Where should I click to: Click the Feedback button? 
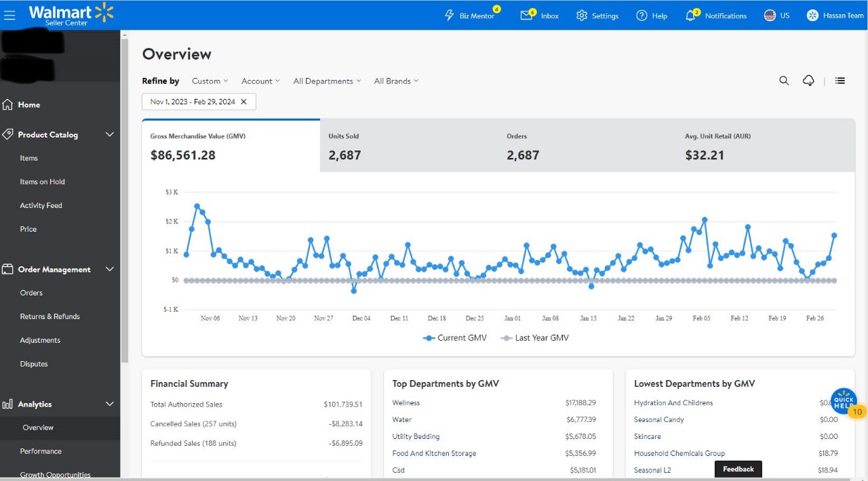[x=738, y=469]
